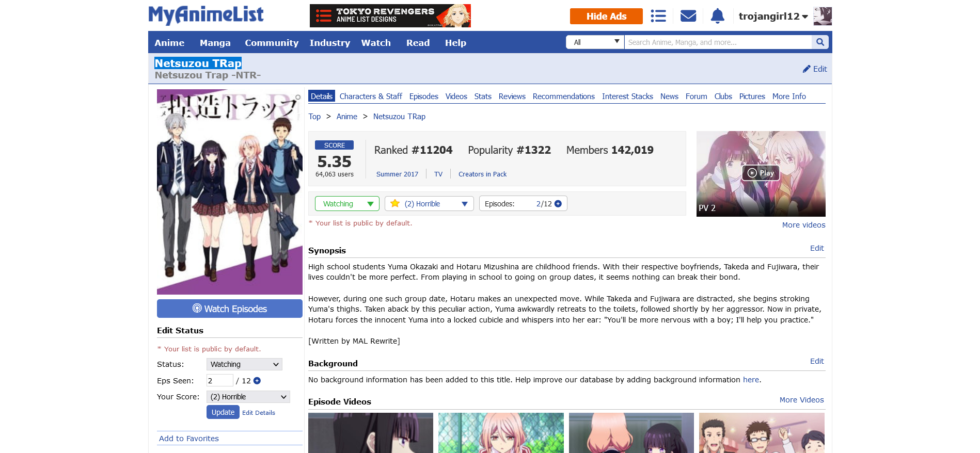This screenshot has width=980, height=453.
Task: Expand the Watching status dropdown in sidebar
Action: pyautogui.click(x=244, y=364)
